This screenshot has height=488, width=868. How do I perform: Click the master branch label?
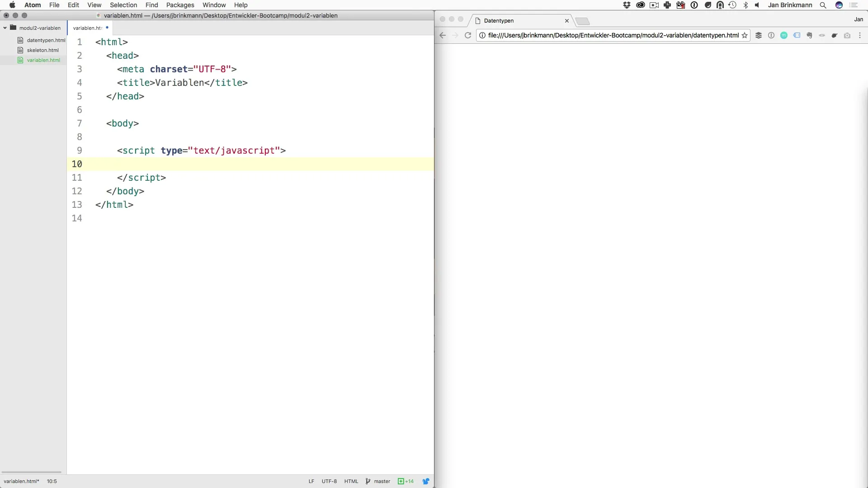[x=382, y=481]
